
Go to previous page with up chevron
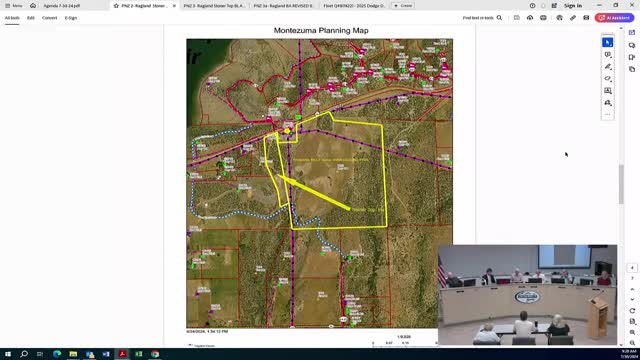tap(632, 289)
